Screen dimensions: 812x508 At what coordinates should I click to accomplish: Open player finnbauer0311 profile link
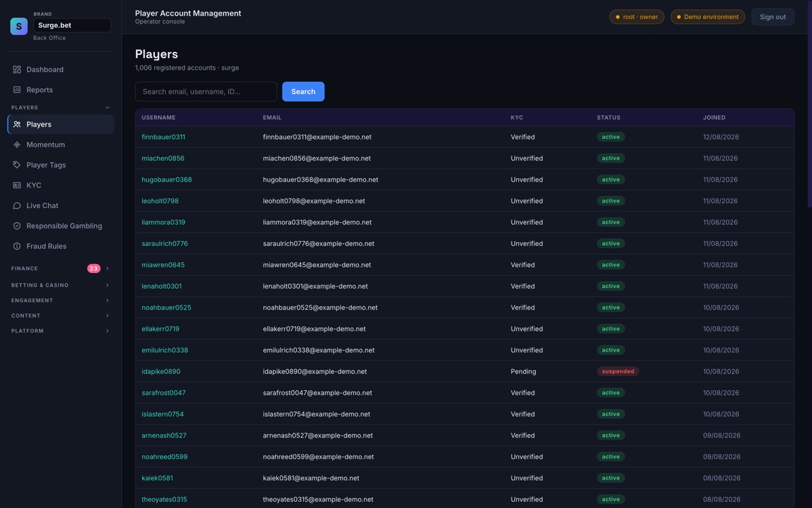[163, 137]
